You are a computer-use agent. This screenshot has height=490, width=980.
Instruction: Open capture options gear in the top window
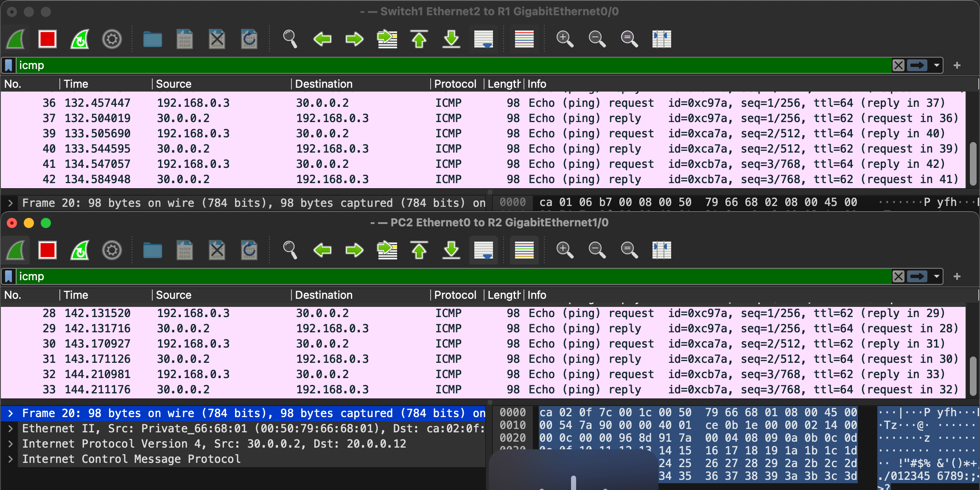[x=112, y=39]
